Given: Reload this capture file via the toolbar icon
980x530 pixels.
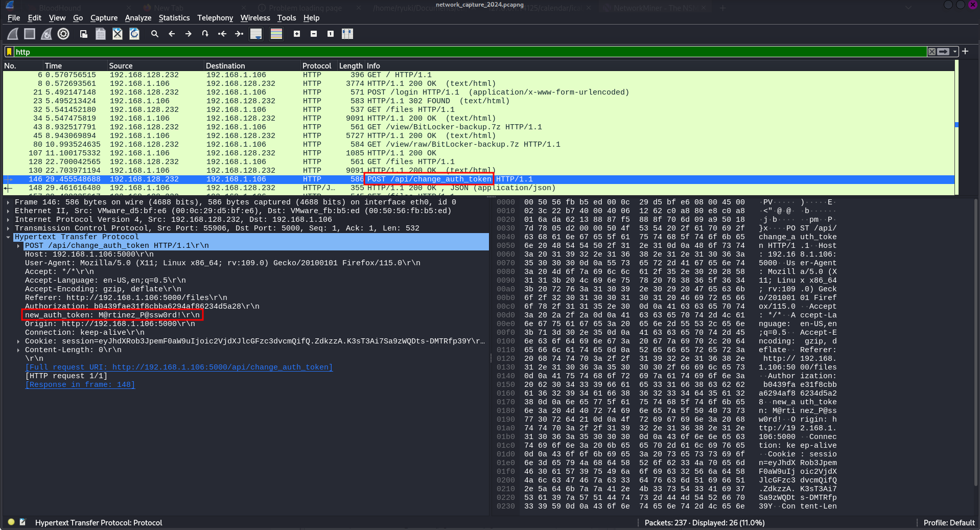Looking at the screenshot, I should point(134,34).
